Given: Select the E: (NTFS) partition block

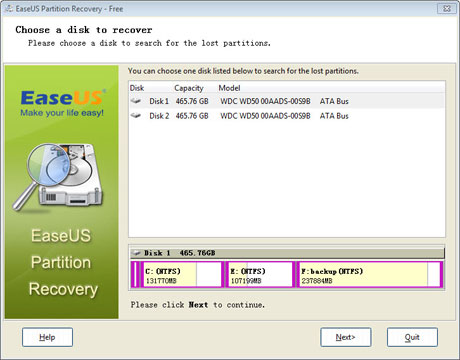Looking at the screenshot, I should 261,275.
